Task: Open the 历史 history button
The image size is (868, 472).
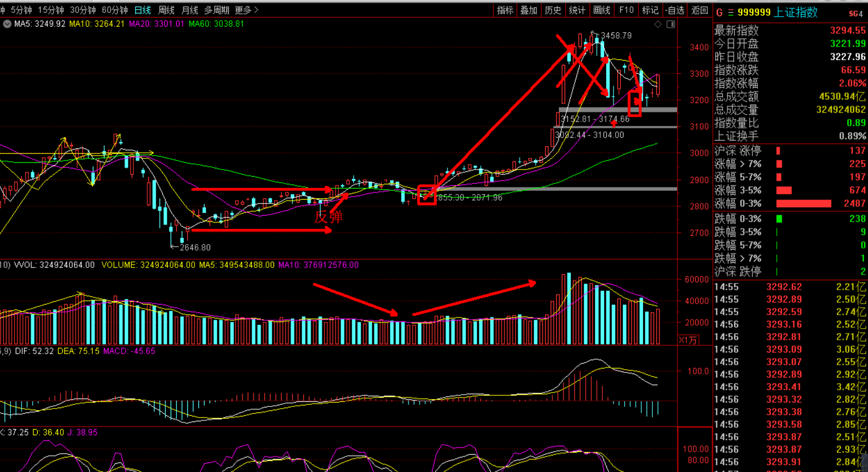Action: click(x=552, y=10)
